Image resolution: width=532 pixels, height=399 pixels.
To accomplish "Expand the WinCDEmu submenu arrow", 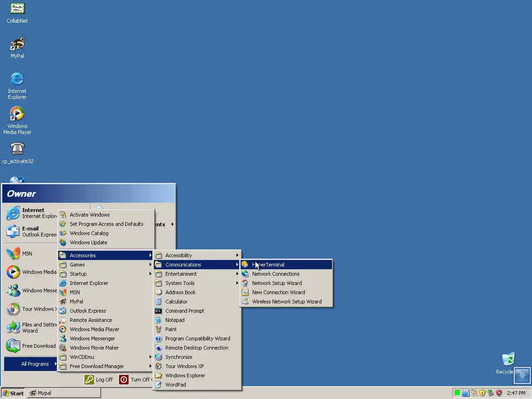I will coord(150,357).
